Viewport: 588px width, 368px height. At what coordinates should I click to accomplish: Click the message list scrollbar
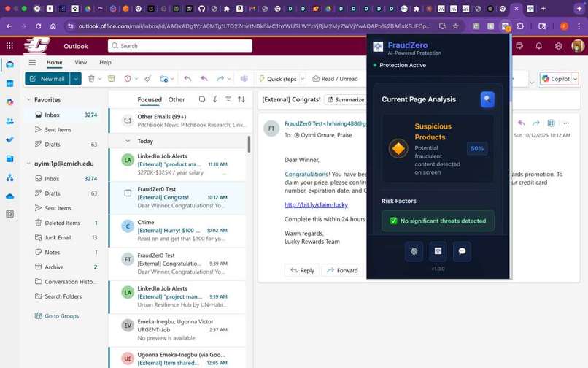tap(249, 144)
